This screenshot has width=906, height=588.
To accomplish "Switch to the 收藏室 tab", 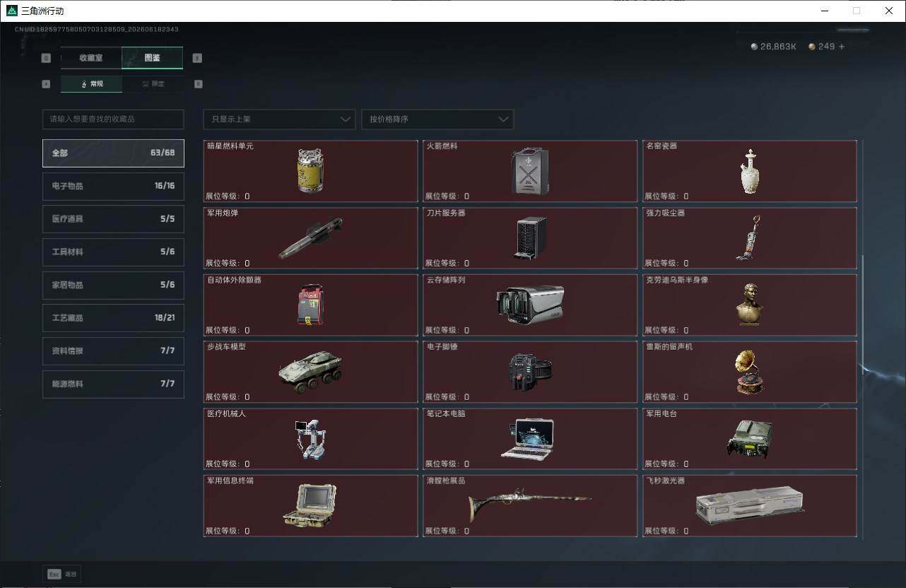I will (91, 58).
